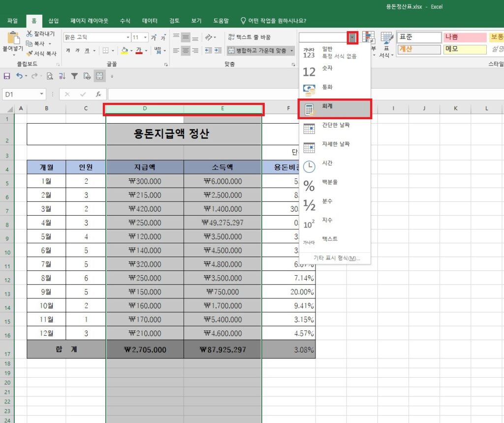Click the 어떤 작업을 원하시나요 search box
The width and height of the screenshot is (504, 423).
(x=274, y=21)
